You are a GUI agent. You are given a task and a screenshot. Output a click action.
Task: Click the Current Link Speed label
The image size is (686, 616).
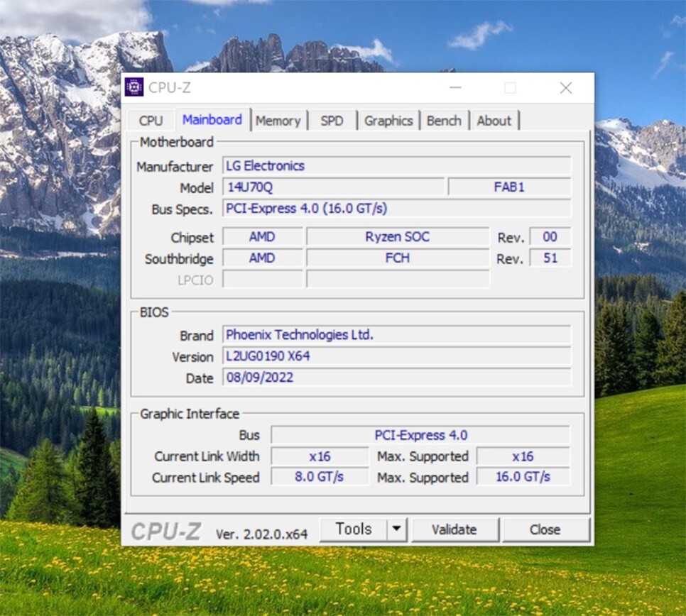tap(206, 478)
